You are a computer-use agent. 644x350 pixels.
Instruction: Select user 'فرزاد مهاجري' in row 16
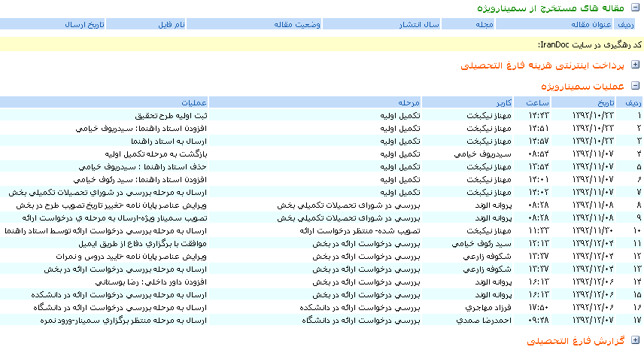488,307
